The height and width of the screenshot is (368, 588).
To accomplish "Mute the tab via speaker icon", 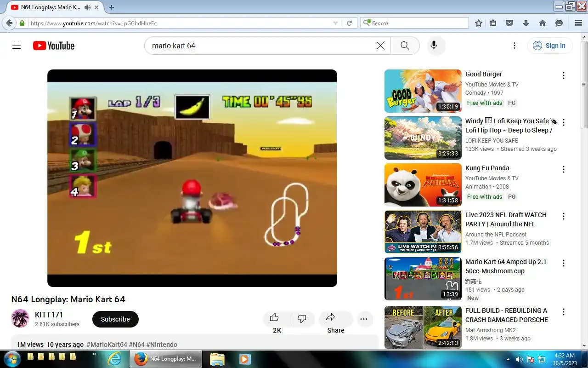I will (x=87, y=7).
